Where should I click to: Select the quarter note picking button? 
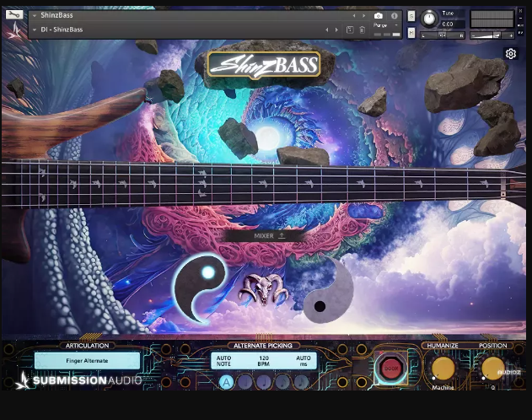point(264,382)
